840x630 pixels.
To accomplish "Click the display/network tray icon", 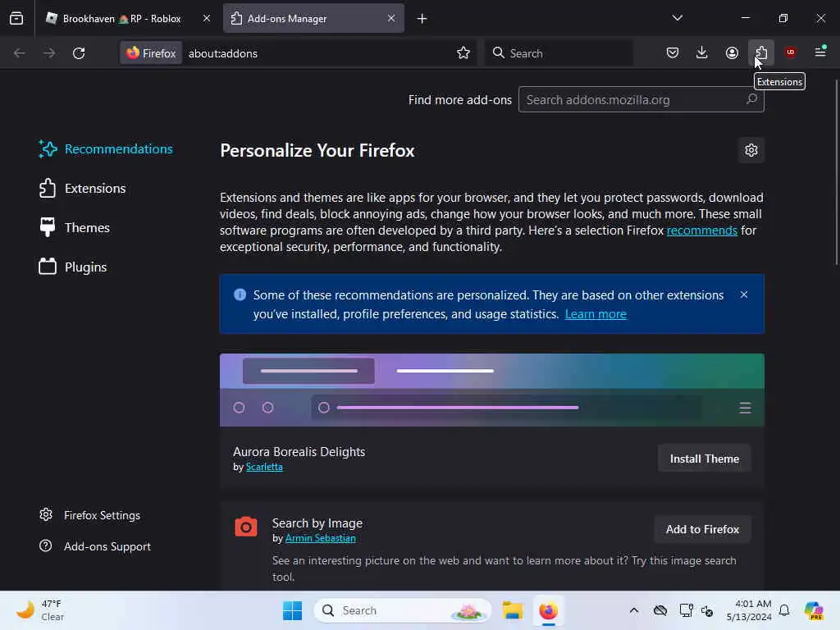I will [686, 610].
